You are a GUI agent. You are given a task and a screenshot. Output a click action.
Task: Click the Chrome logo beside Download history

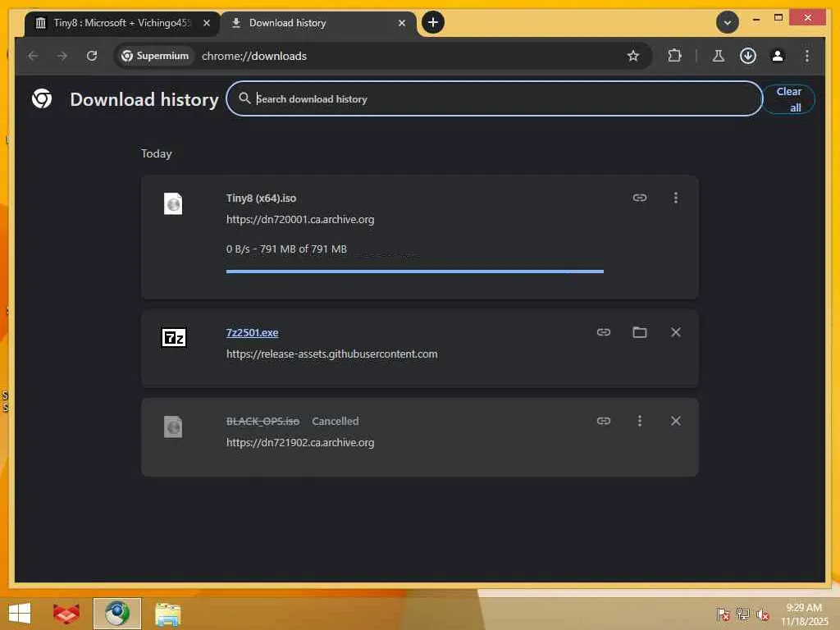[x=42, y=98]
